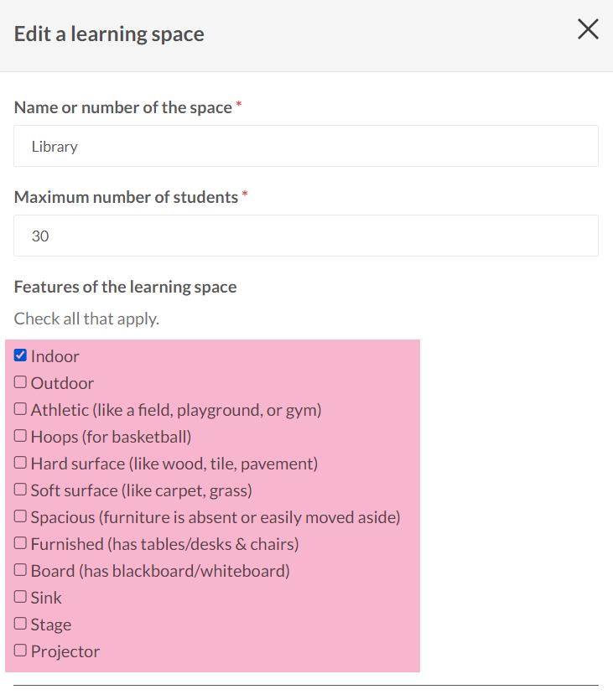Check the Board (blackboard/whiteboard) checkbox

[x=21, y=570]
